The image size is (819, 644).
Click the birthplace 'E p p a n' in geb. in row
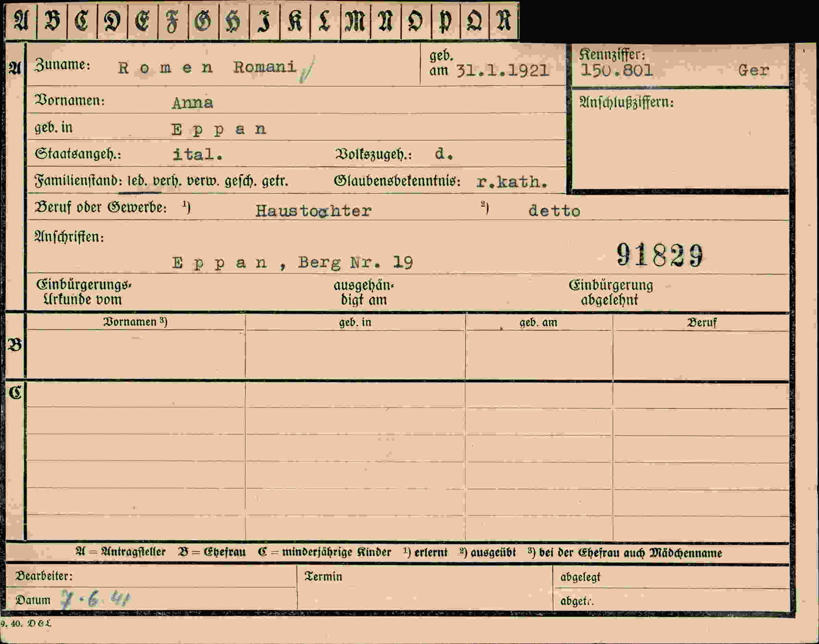[x=219, y=130]
